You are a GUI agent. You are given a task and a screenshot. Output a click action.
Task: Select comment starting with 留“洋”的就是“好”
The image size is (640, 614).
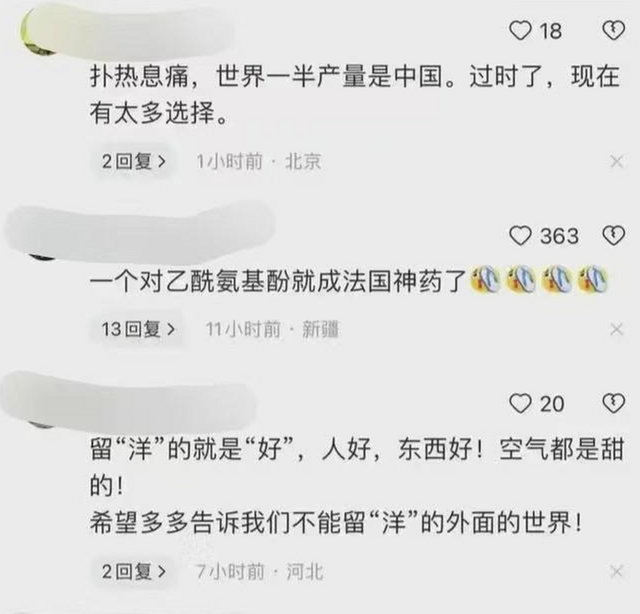[x=357, y=486]
